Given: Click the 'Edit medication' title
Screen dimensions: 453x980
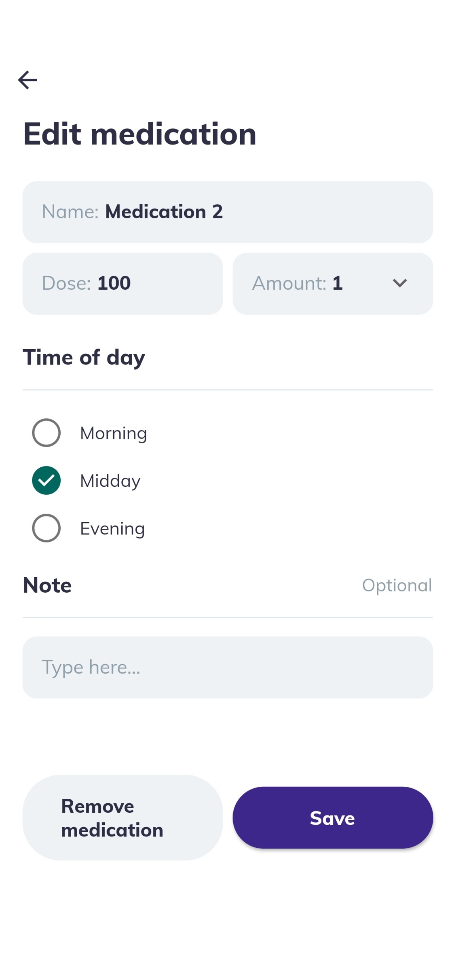Looking at the screenshot, I should (140, 134).
